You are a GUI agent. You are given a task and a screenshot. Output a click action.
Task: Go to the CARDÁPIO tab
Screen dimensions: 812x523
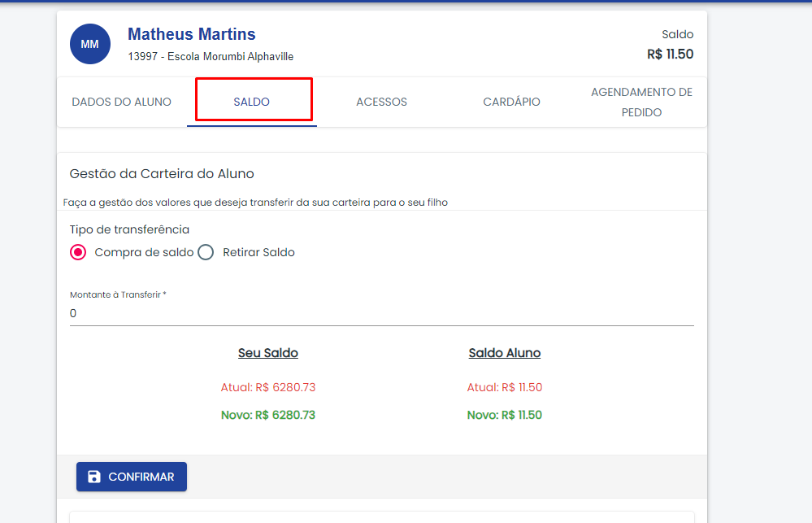511,102
